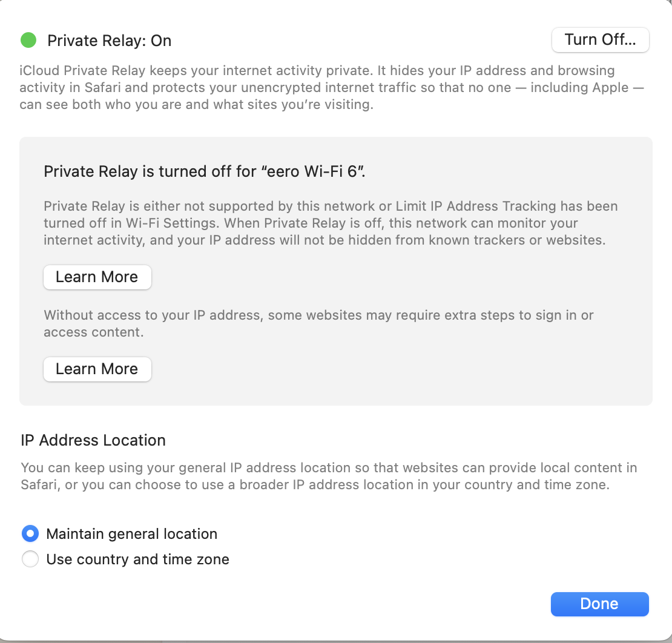Viewport: 672px width, 643px height.
Task: Click the "Private Relay is turned off" heading
Action: (x=205, y=171)
